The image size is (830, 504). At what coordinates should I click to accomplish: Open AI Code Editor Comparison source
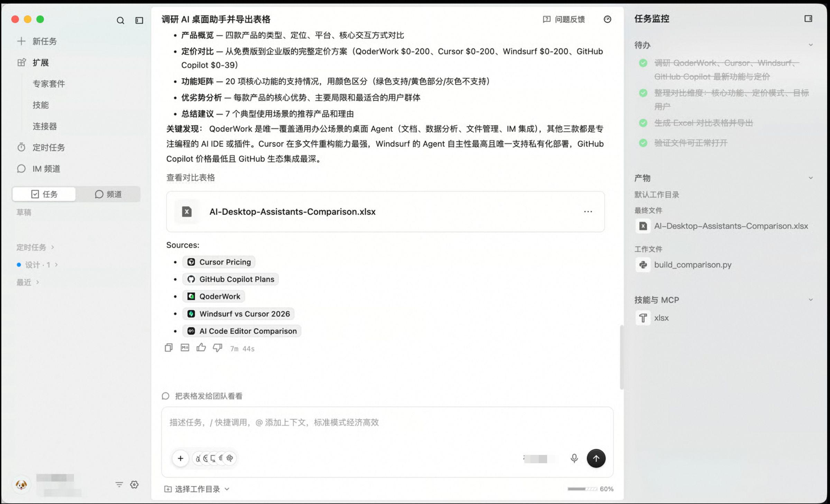(x=242, y=331)
